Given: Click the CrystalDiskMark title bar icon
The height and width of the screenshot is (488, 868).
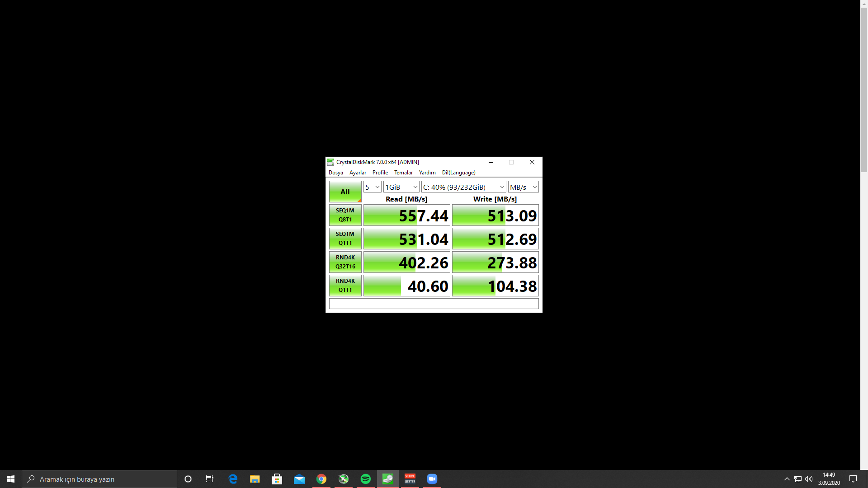Looking at the screenshot, I should (330, 162).
